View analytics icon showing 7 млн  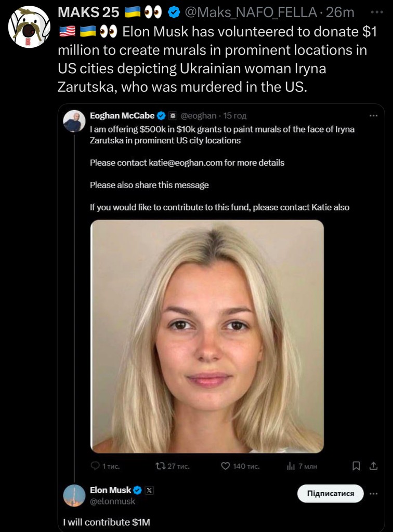291,466
